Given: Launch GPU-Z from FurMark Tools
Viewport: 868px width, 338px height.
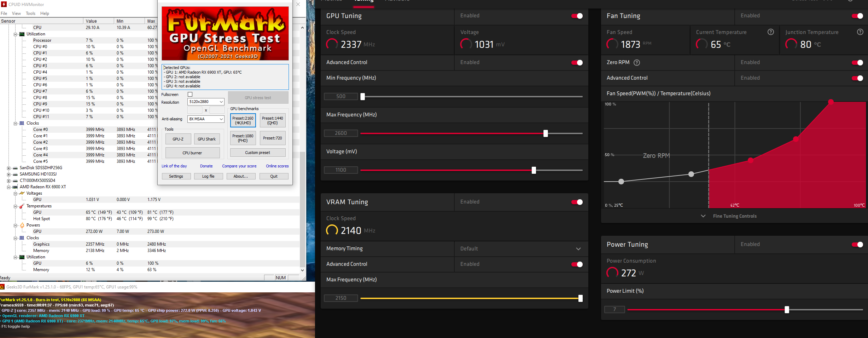Looking at the screenshot, I should click(178, 139).
